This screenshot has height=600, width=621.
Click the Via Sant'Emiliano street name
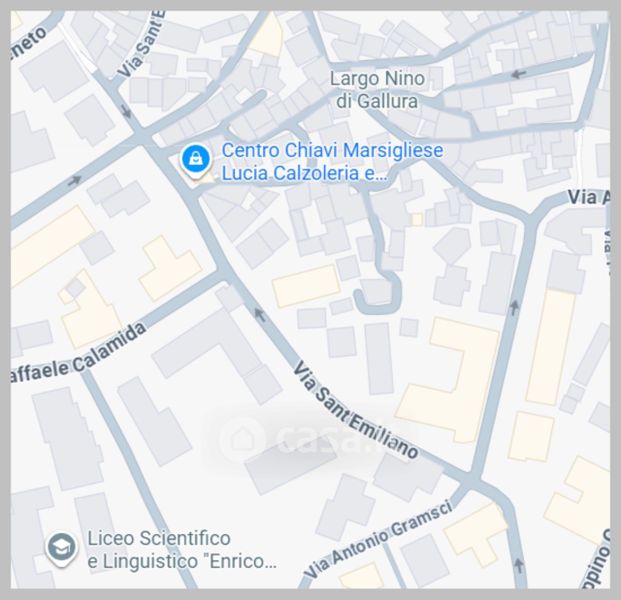pos(355,410)
